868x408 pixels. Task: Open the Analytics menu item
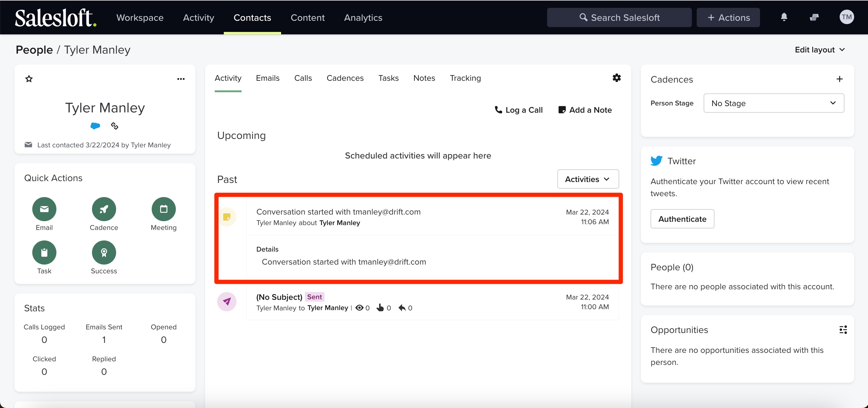[x=363, y=17]
